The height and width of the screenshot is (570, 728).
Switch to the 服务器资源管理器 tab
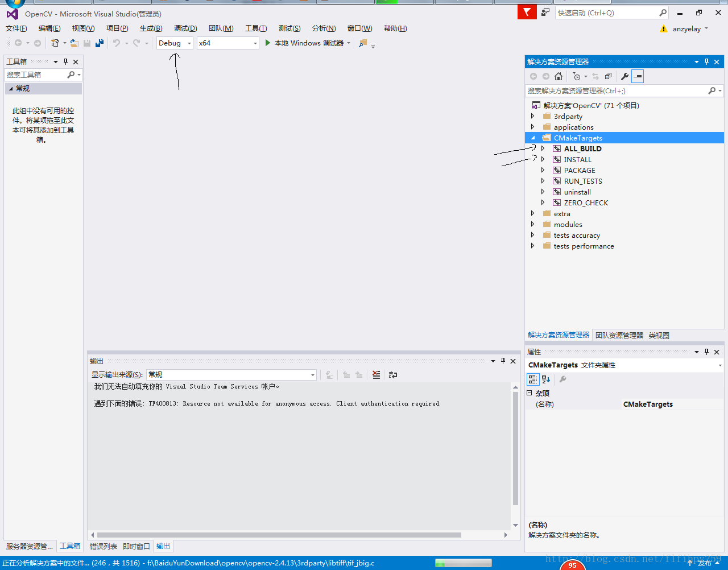pos(30,546)
